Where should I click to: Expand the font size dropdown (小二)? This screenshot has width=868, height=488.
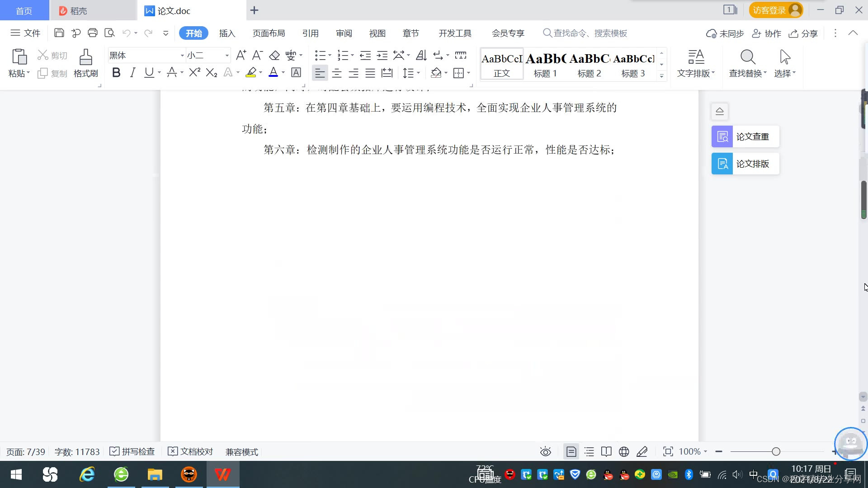coord(227,56)
